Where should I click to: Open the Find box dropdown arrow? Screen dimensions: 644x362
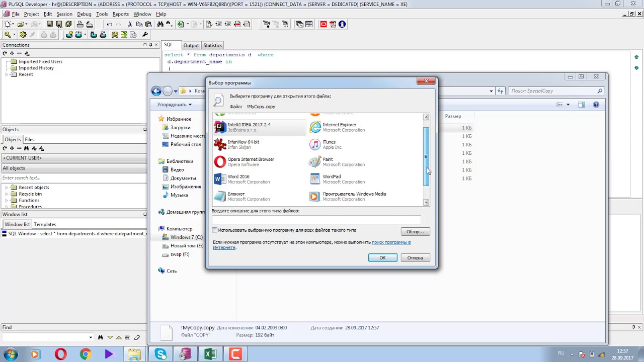click(x=91, y=337)
